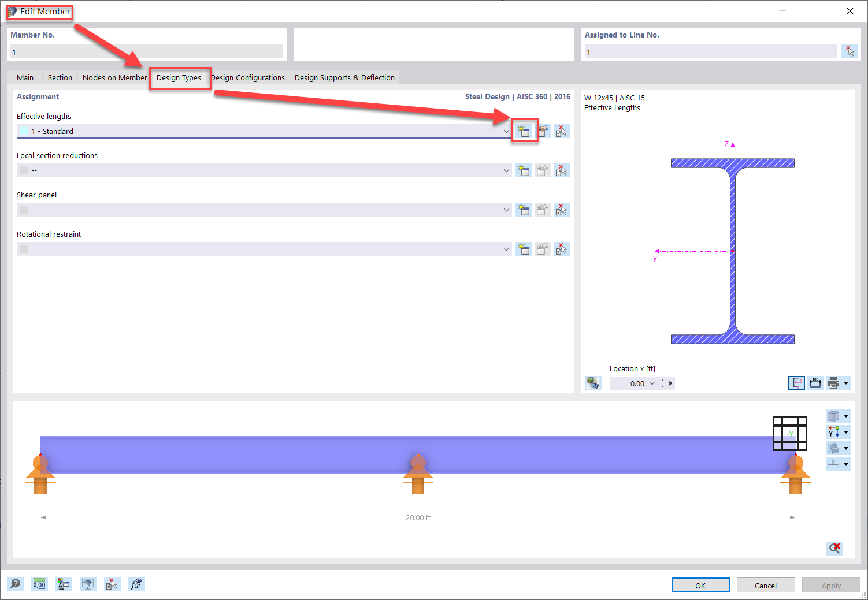
Task: Toggle section dimensions display button
Action: tap(815, 383)
